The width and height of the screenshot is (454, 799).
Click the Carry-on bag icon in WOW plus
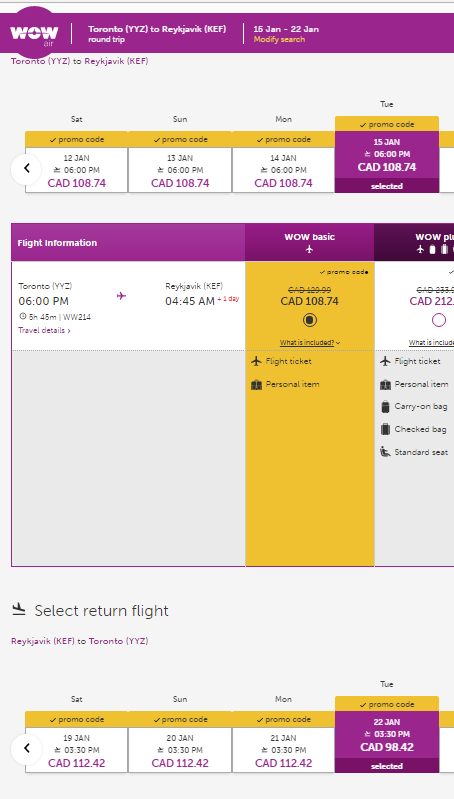(385, 407)
